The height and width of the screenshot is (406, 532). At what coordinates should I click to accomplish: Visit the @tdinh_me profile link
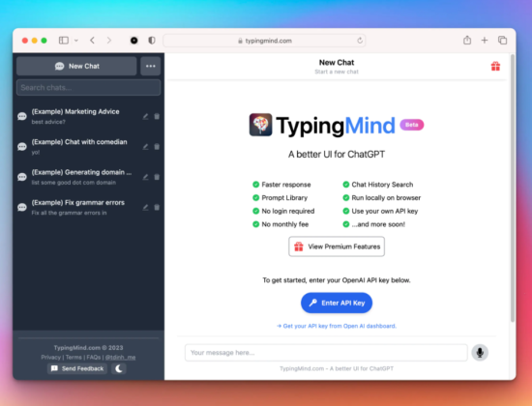coord(121,357)
